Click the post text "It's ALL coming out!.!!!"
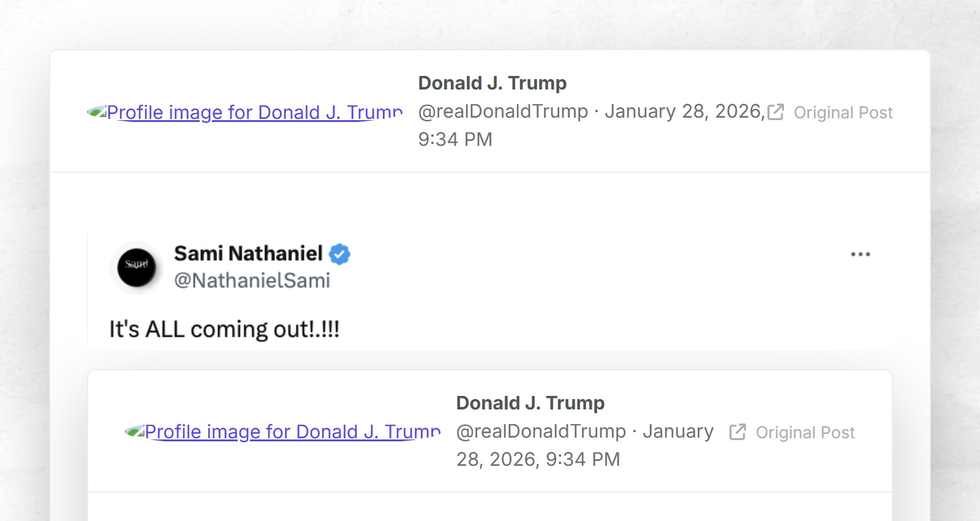This screenshot has height=521, width=980. pos(224,330)
